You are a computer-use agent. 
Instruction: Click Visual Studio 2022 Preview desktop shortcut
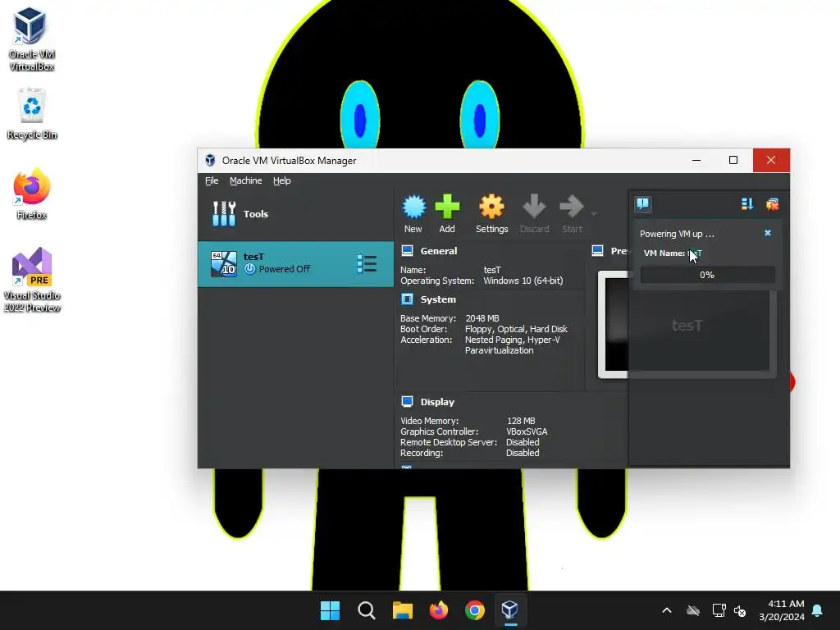pos(32,279)
